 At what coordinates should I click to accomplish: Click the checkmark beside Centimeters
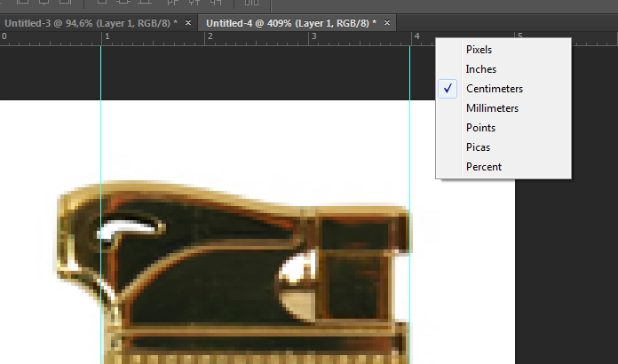449,89
